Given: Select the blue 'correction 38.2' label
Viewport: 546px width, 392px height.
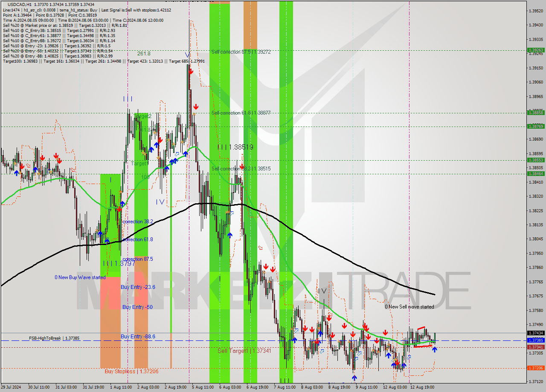Looking at the screenshot, I should (x=137, y=222).
